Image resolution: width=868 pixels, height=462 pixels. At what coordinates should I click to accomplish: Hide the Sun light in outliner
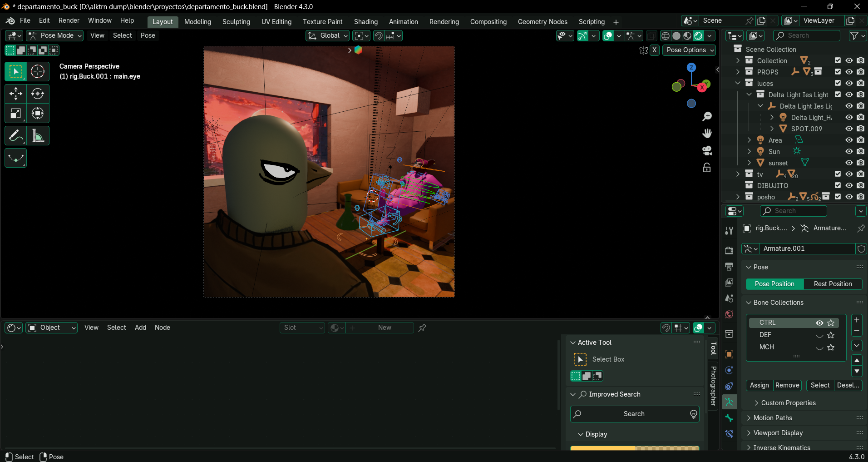coord(849,151)
